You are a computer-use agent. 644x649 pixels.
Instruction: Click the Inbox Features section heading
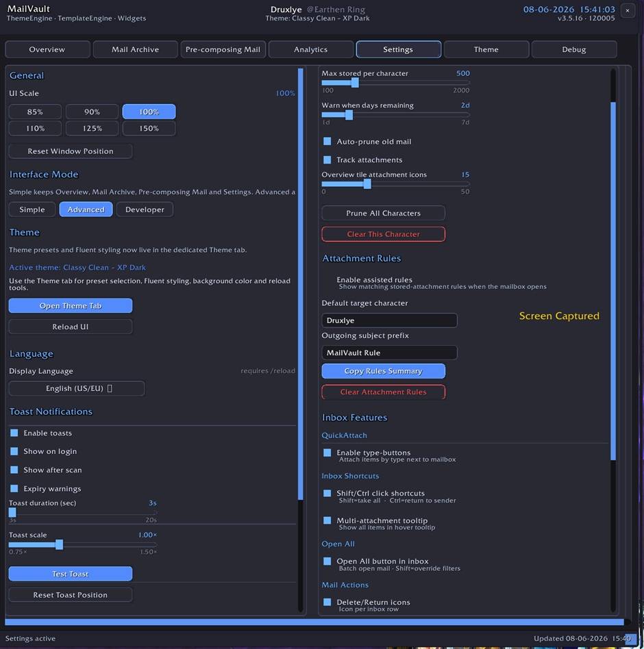pyautogui.click(x=354, y=418)
